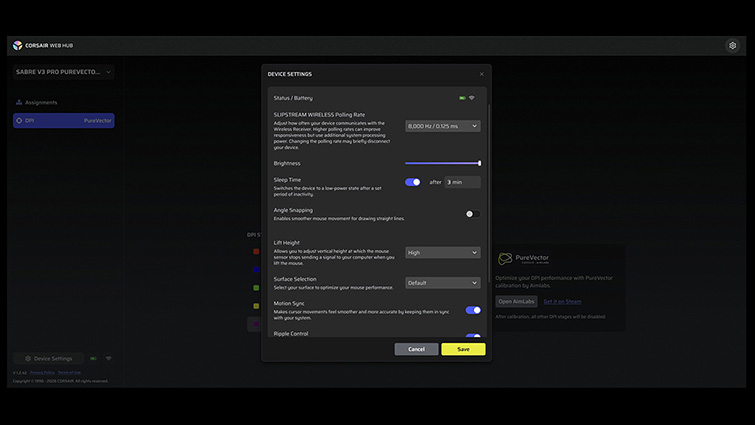Open the Surface Selection dropdown

click(x=443, y=283)
